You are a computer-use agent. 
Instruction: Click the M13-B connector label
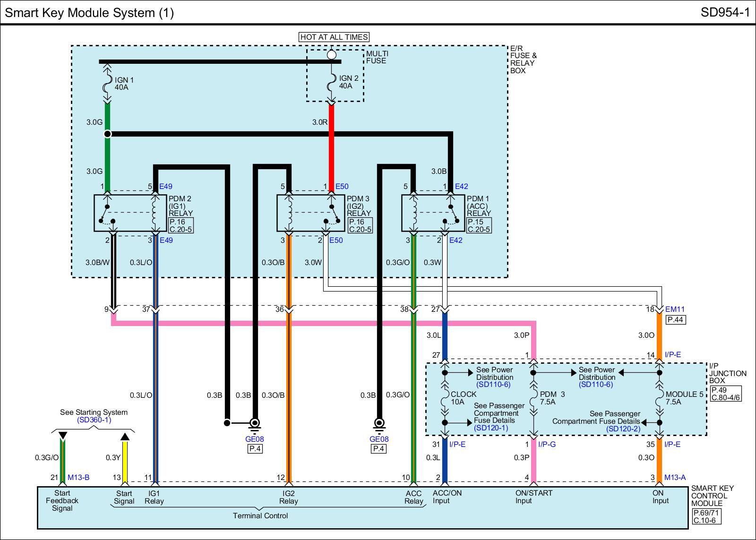[78, 478]
